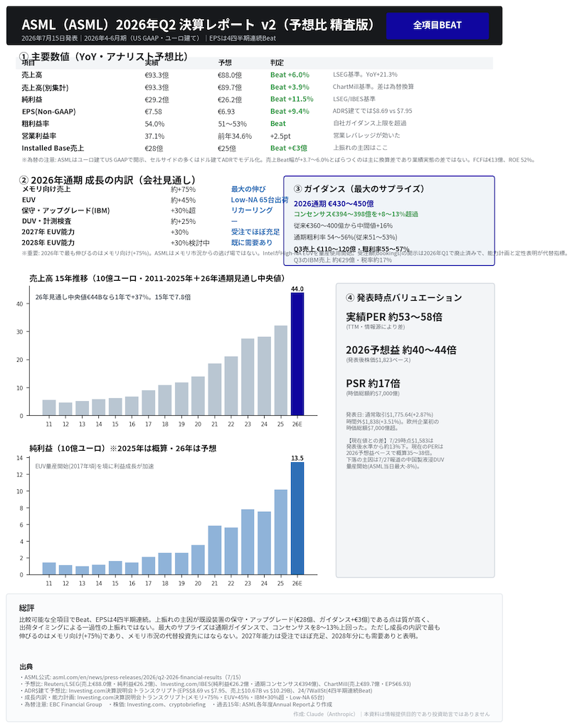
Task: Click the valuation 'PSR 約17倍'
Action: 373,383
